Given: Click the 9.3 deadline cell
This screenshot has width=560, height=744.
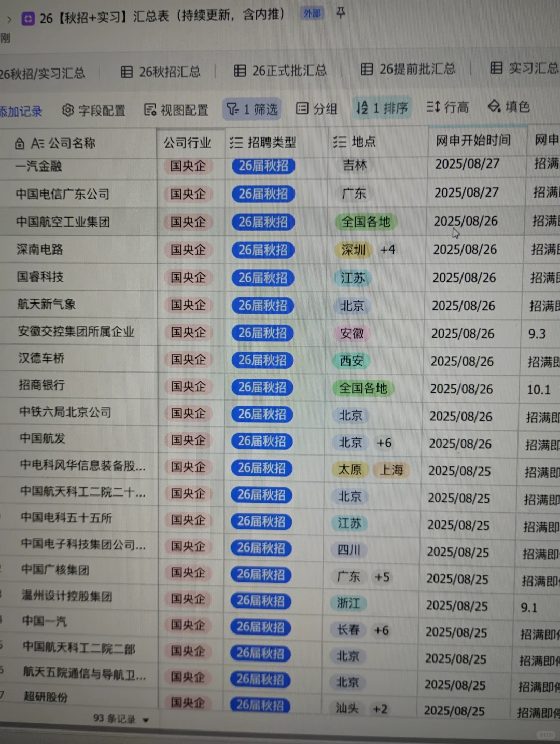Looking at the screenshot, I should [537, 334].
